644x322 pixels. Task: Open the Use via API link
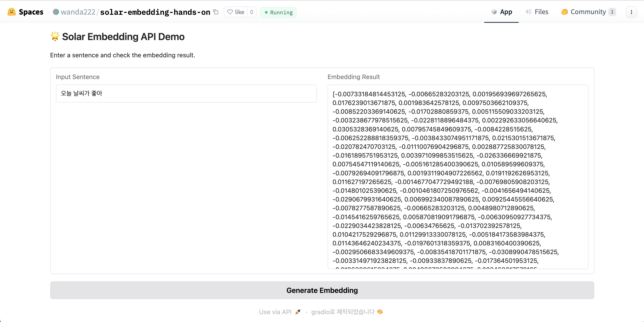(x=275, y=312)
